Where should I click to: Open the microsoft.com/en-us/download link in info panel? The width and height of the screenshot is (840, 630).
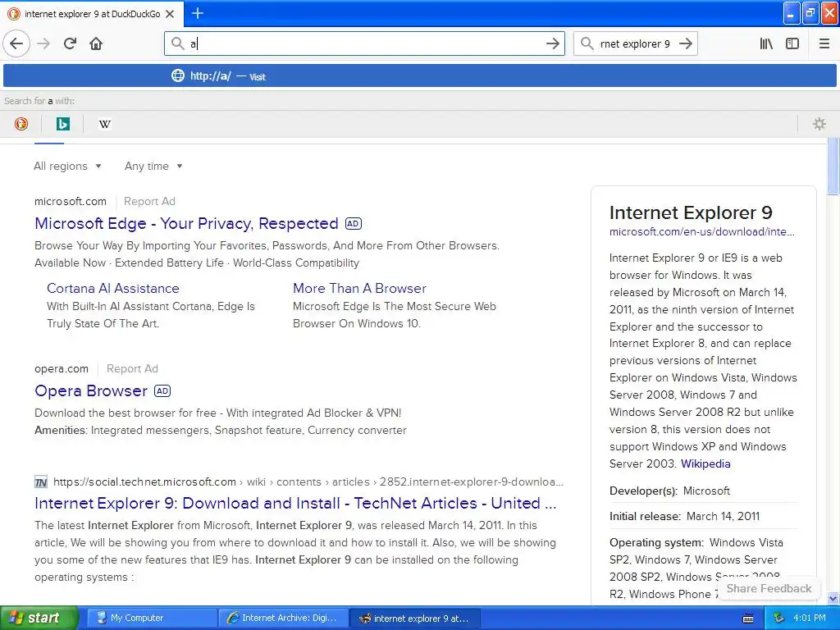pos(702,232)
